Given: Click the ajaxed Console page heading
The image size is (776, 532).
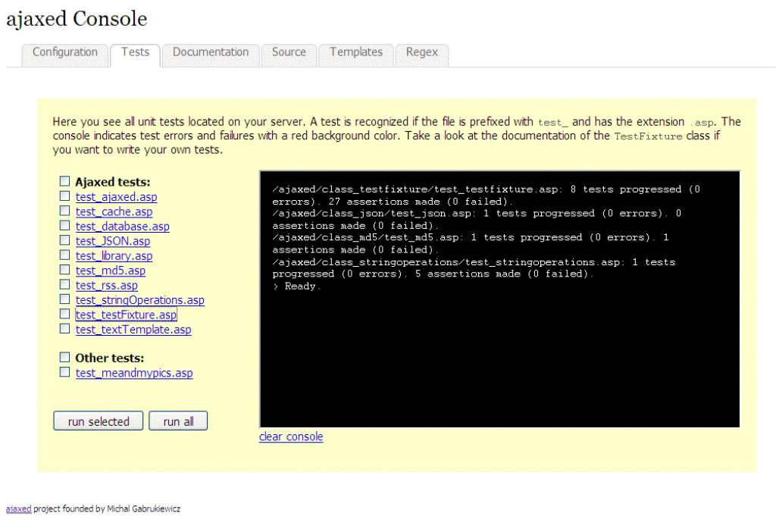Looking at the screenshot, I should point(77,19).
